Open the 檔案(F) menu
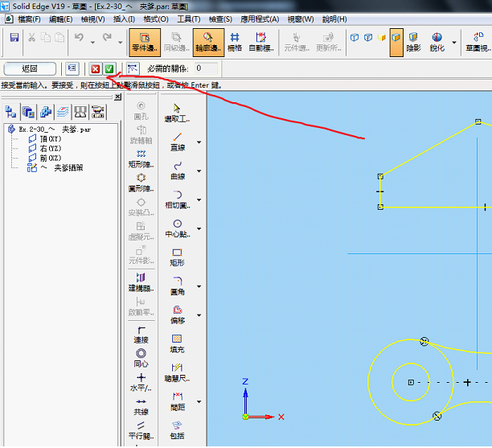Image resolution: width=492 pixels, height=448 pixels. click(29, 19)
